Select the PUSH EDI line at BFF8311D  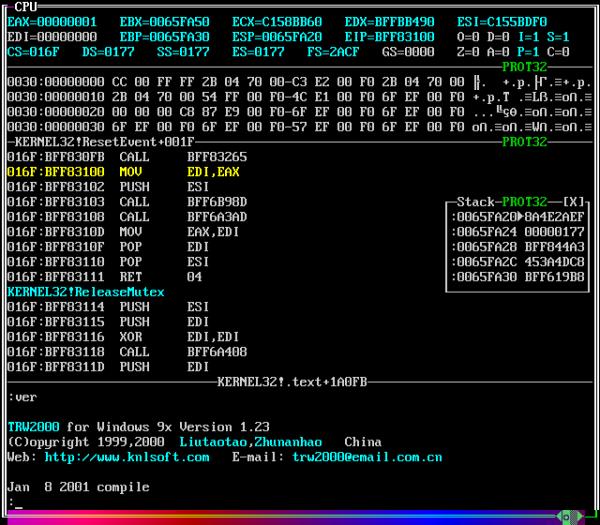108,367
